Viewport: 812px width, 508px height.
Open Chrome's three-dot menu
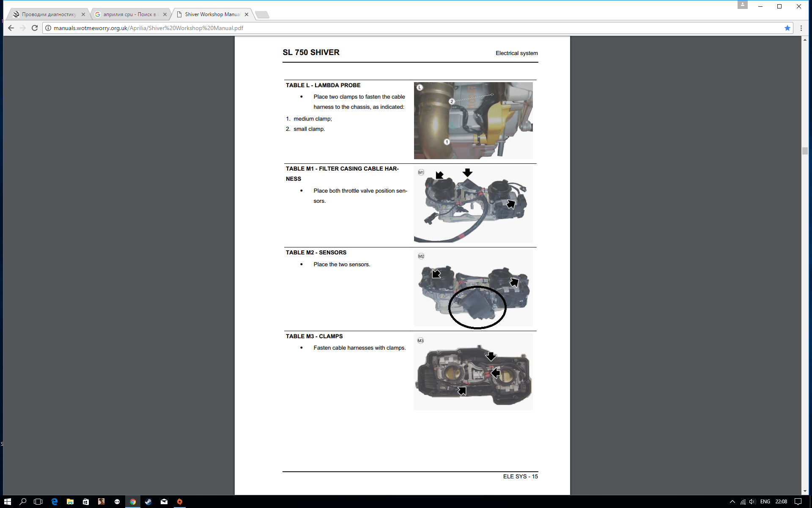[x=801, y=28]
